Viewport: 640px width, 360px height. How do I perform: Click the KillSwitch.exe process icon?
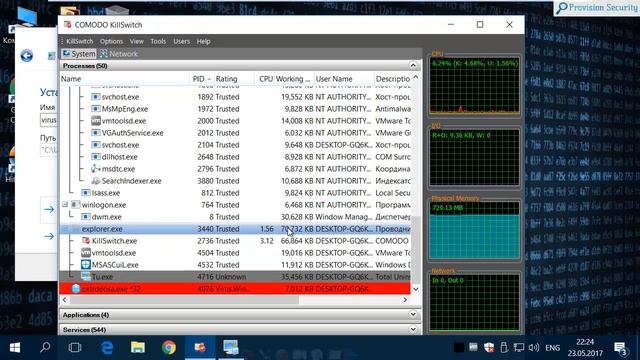(x=86, y=241)
